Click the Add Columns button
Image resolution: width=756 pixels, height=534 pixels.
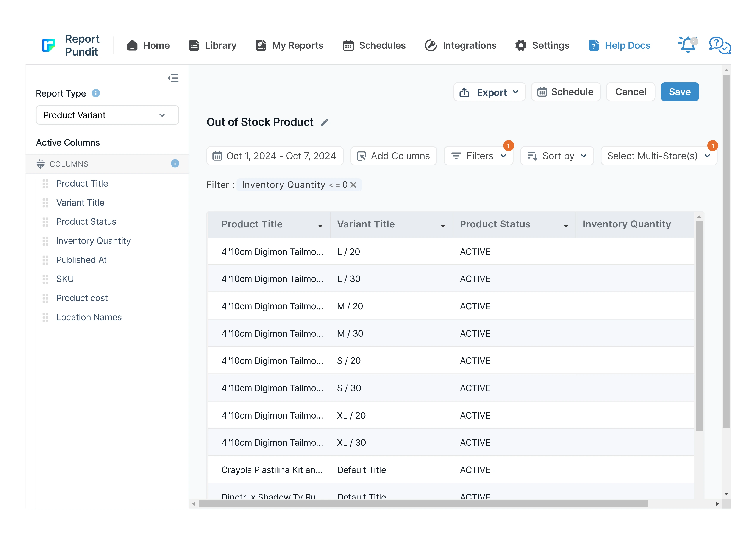click(394, 156)
